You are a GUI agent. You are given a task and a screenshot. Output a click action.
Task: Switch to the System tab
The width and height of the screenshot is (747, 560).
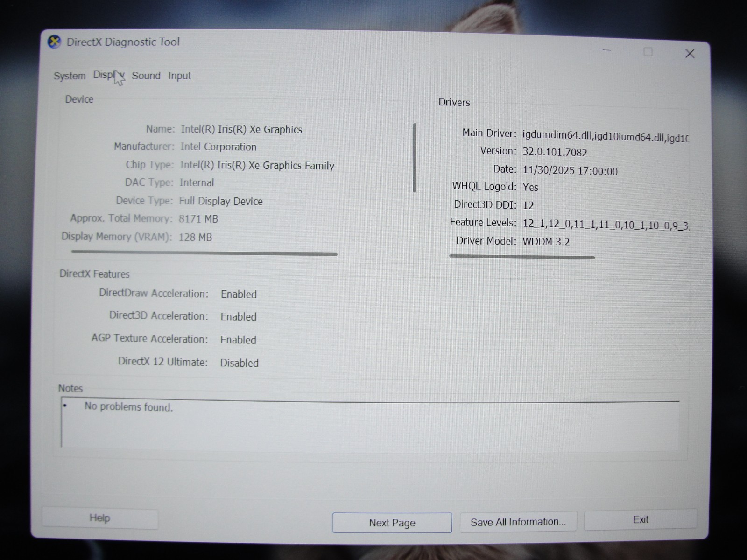click(x=70, y=76)
